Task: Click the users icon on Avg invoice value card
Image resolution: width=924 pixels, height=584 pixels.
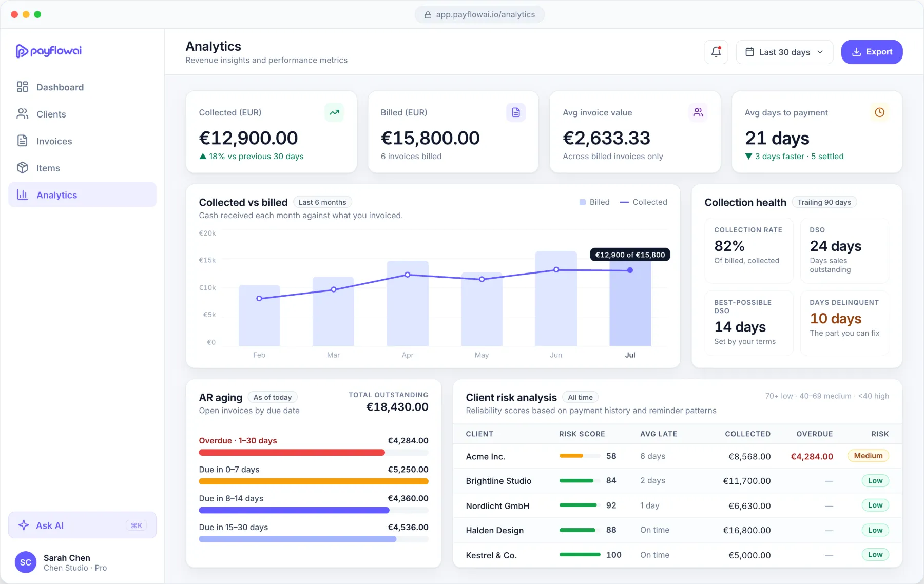Action: [698, 112]
